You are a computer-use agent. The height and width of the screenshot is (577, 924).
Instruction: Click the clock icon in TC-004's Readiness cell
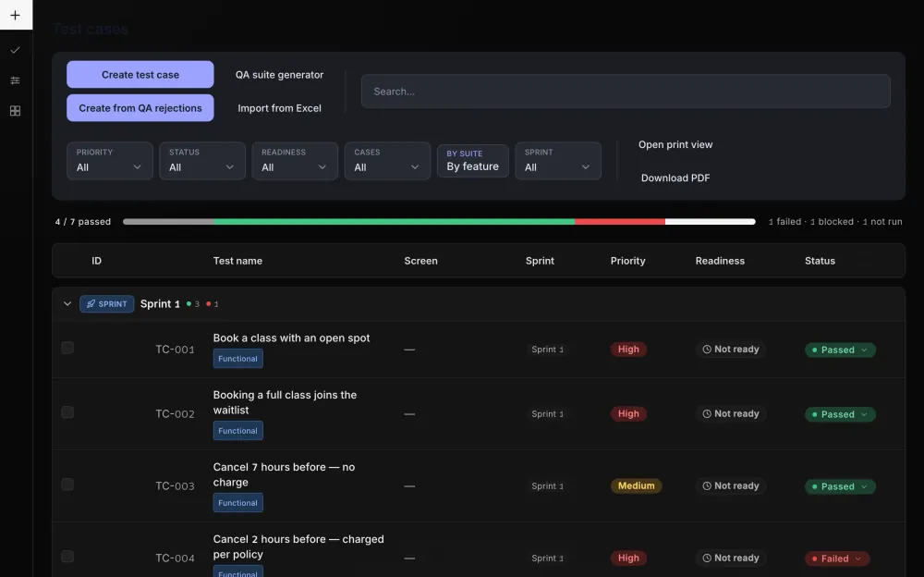tap(707, 558)
